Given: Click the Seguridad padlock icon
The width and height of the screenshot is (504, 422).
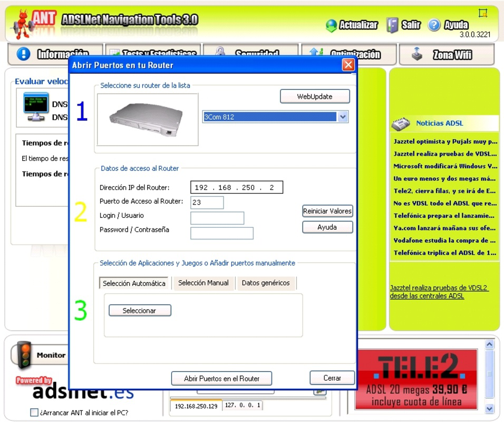Looking at the screenshot, I should pos(220,52).
